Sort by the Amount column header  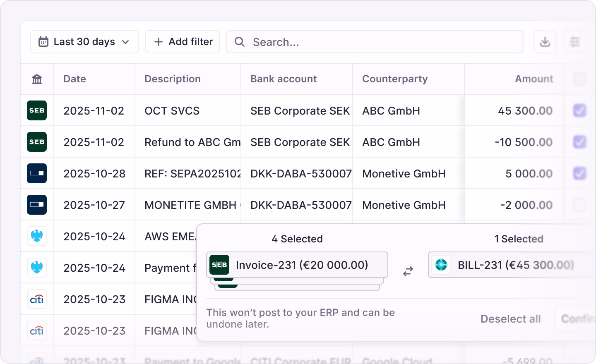coord(534,79)
